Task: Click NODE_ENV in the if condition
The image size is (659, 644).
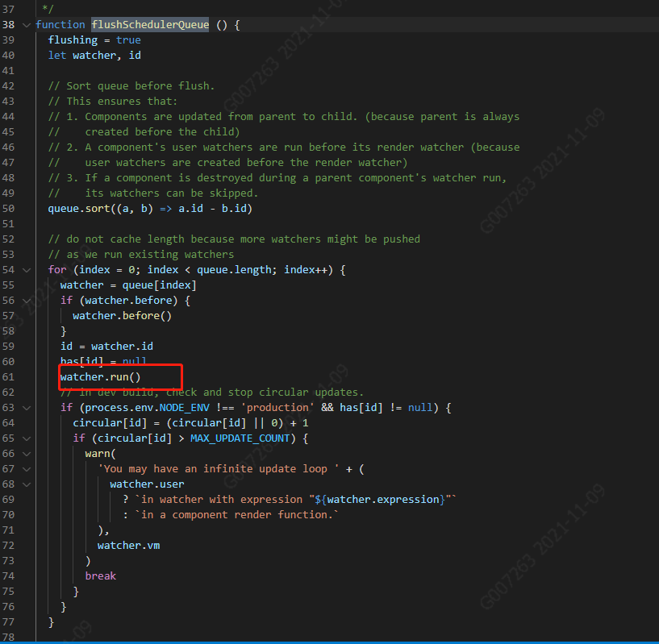Action: [184, 408]
